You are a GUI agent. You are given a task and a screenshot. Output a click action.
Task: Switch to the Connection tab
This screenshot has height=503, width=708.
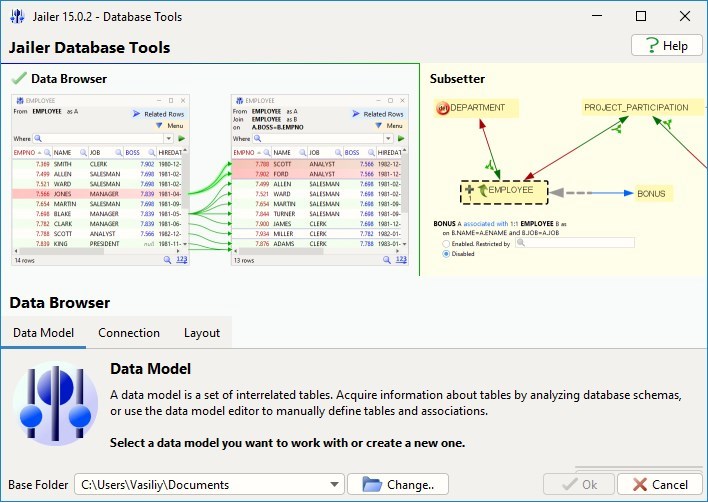click(129, 333)
